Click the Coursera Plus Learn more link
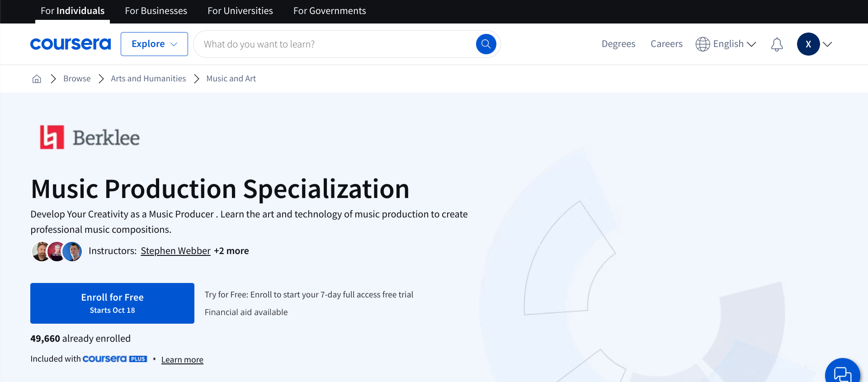Image resolution: width=868 pixels, height=382 pixels. click(182, 360)
